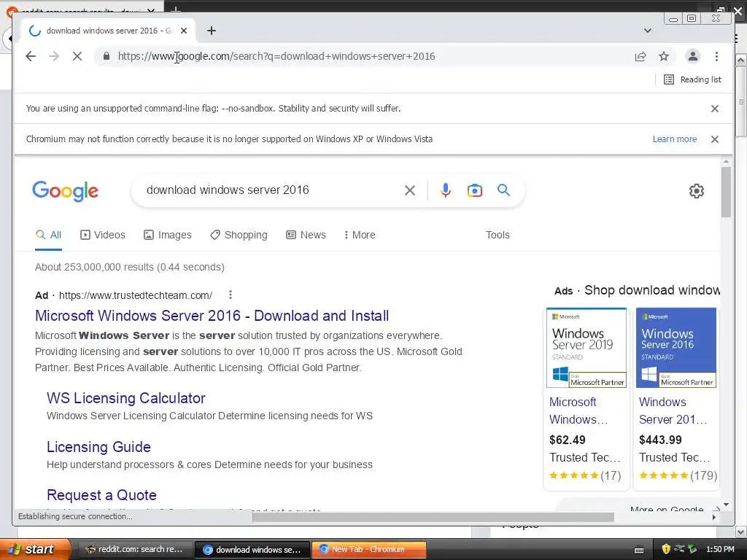Close the download windows server 2016 tab
The image size is (747, 560).
click(x=184, y=31)
